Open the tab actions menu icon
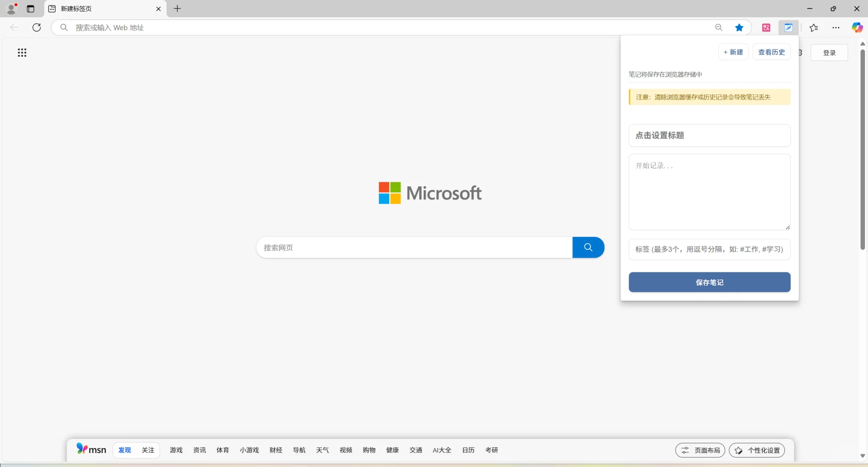 click(x=30, y=9)
